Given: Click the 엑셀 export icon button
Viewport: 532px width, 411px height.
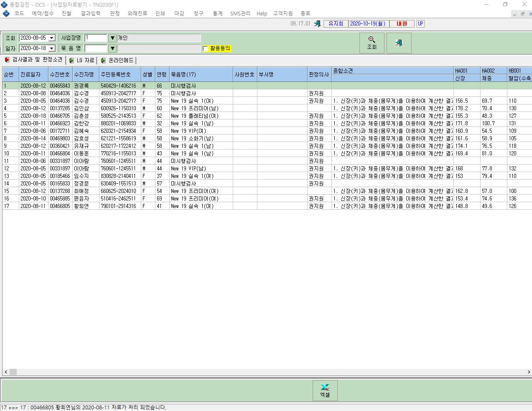Looking at the screenshot, I should tap(325, 390).
